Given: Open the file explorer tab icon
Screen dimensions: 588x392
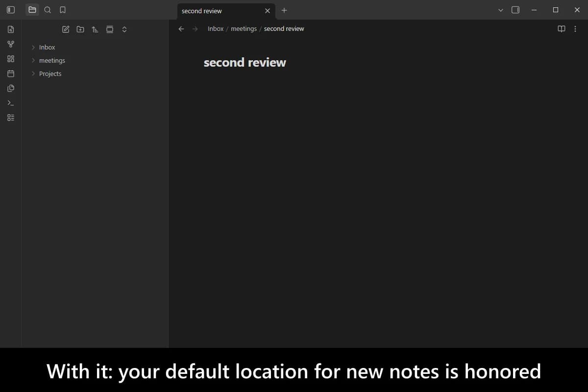Looking at the screenshot, I should click(32, 10).
